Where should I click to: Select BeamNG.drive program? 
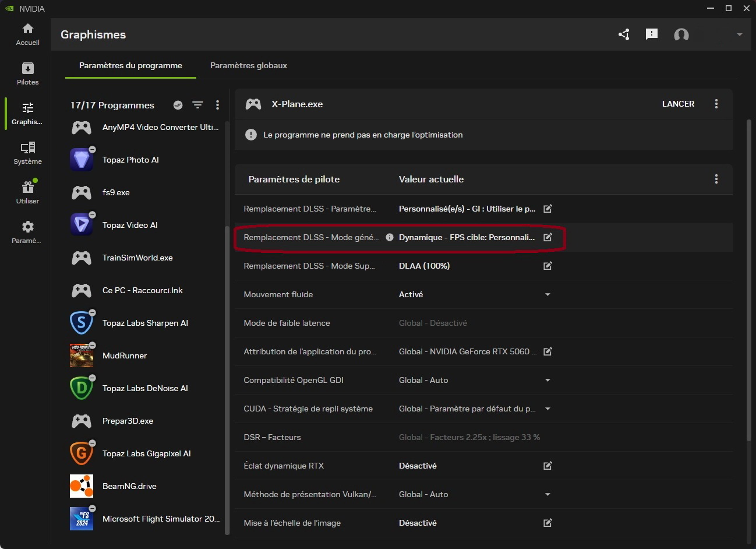[144, 486]
